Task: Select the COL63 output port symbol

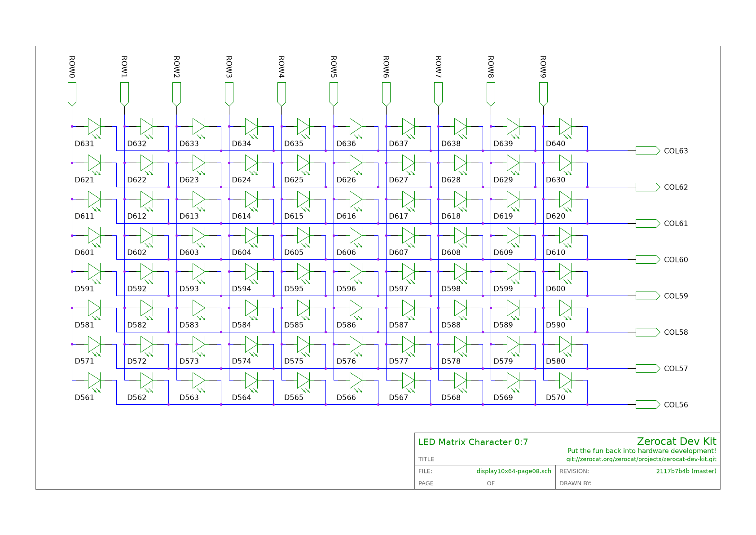Action: pyautogui.click(x=648, y=151)
